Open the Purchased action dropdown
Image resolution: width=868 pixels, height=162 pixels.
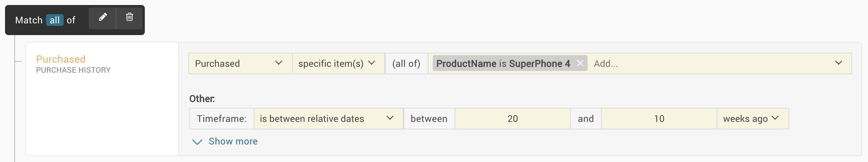(x=240, y=63)
